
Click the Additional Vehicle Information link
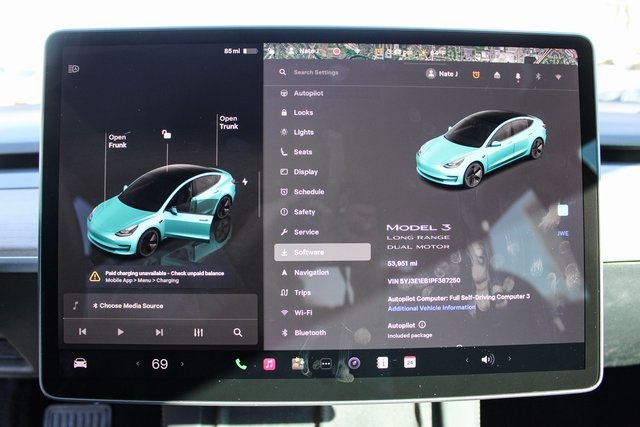pyautogui.click(x=432, y=308)
